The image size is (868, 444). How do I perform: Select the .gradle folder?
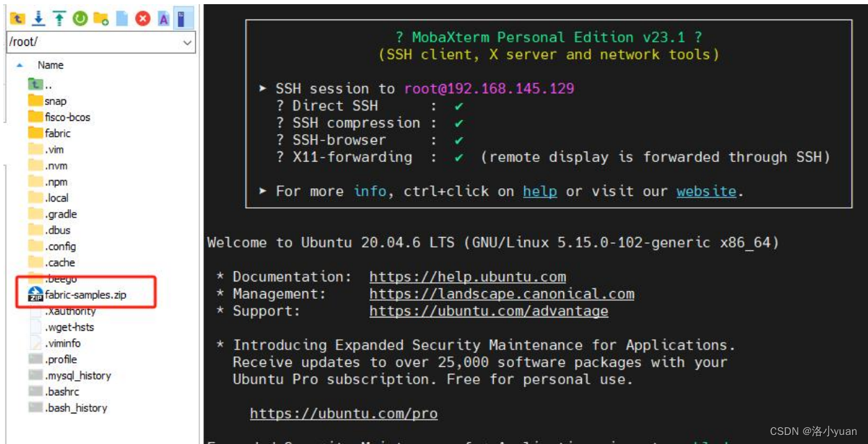point(52,214)
